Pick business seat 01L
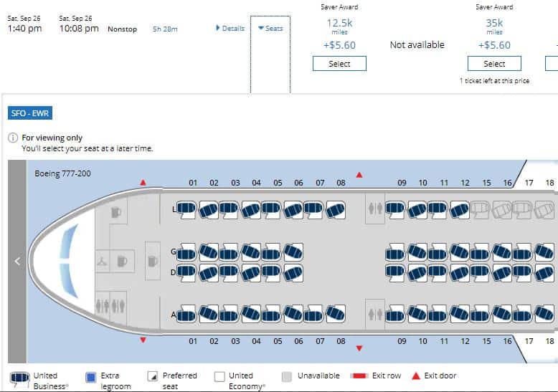This screenshot has height=392, width=558. 186,209
